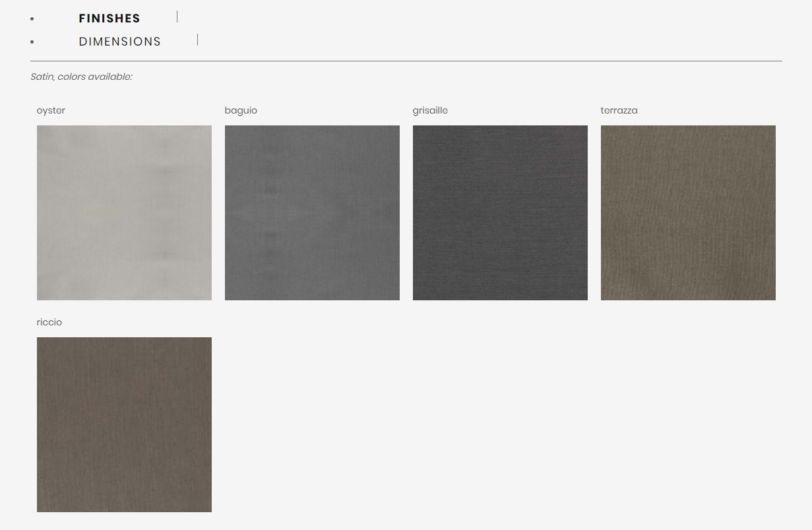Click the horizontal divider below the tabs
Viewport: 812px width, 530px height.
pyautogui.click(x=406, y=61)
